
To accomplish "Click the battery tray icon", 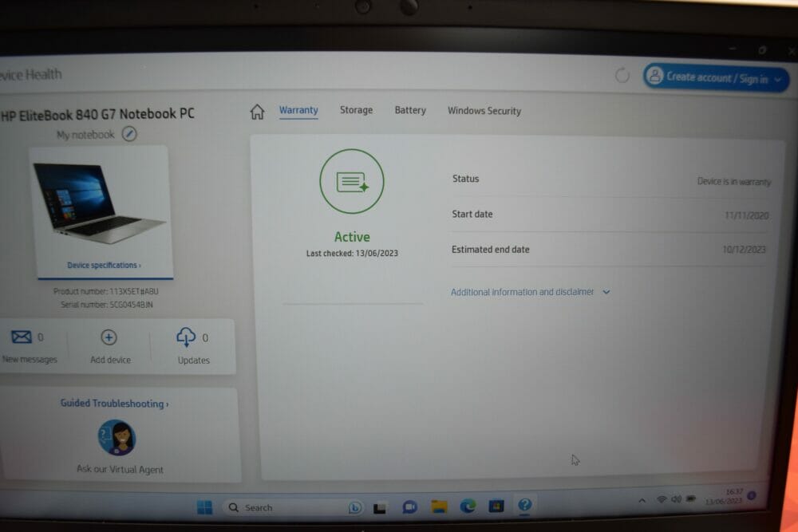I will tap(690, 499).
